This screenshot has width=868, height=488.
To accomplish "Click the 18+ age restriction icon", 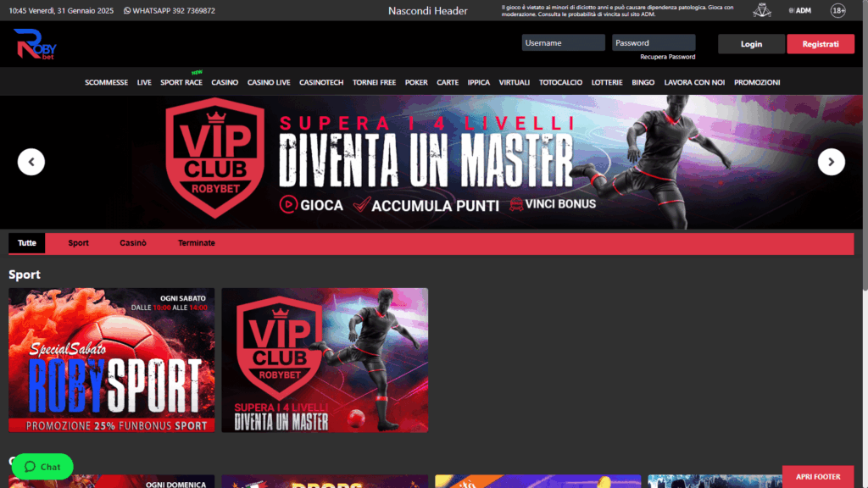I will pos(838,10).
